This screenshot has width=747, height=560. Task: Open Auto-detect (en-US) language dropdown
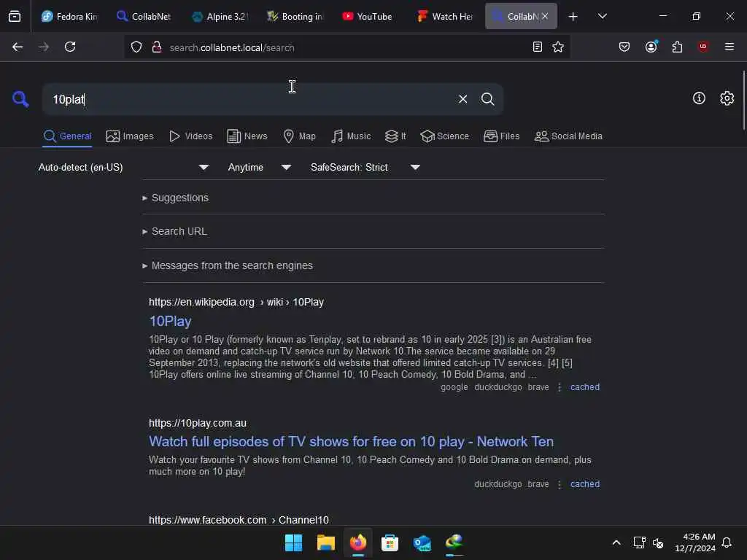tap(124, 167)
